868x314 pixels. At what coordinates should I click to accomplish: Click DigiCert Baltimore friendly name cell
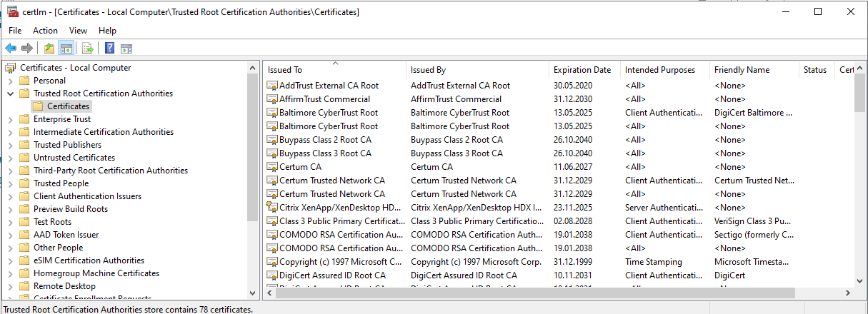tap(754, 113)
